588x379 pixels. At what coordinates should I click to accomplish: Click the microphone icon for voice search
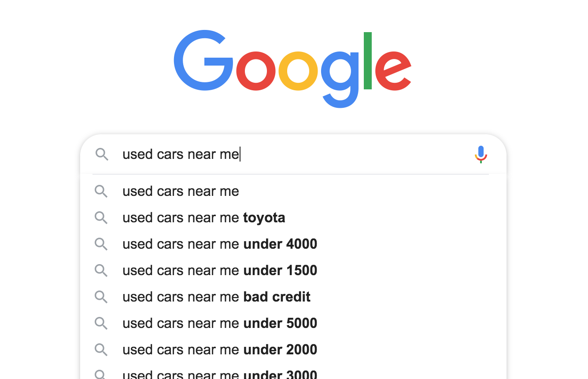coord(481,154)
